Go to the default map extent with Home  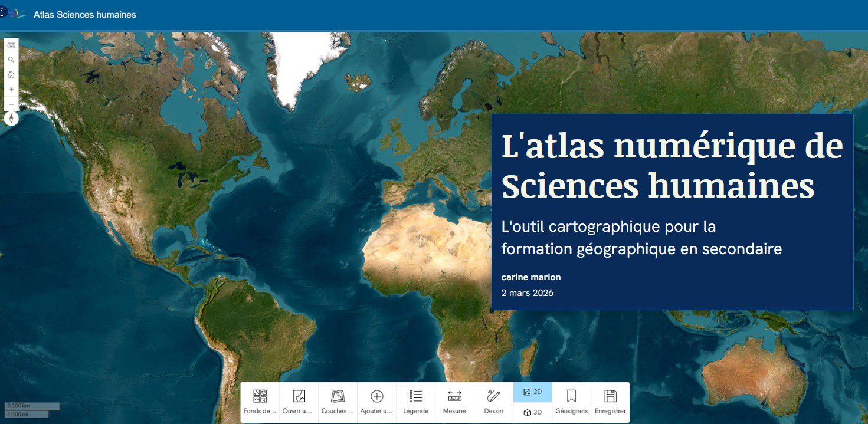tap(11, 74)
